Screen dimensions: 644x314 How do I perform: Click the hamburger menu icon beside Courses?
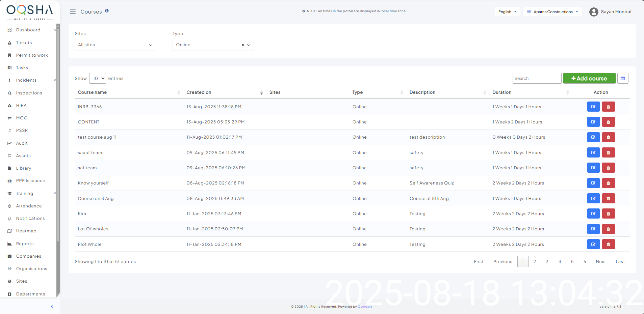click(x=73, y=12)
